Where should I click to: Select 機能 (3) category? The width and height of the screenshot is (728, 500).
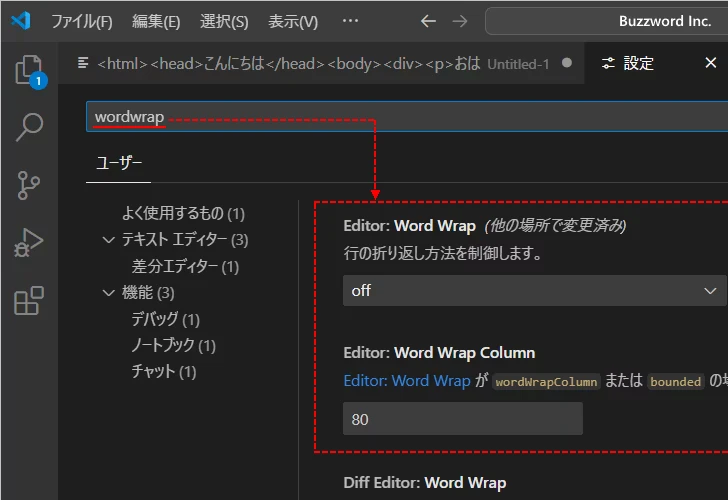tap(148, 292)
